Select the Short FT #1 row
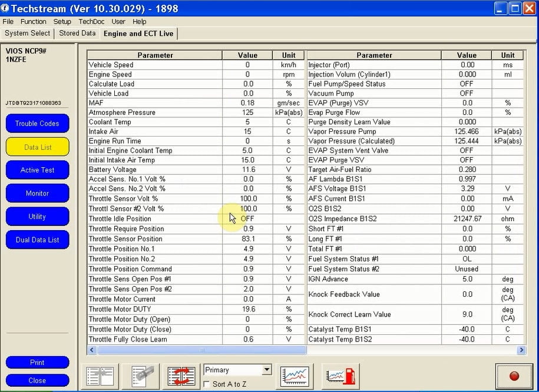 (415, 229)
